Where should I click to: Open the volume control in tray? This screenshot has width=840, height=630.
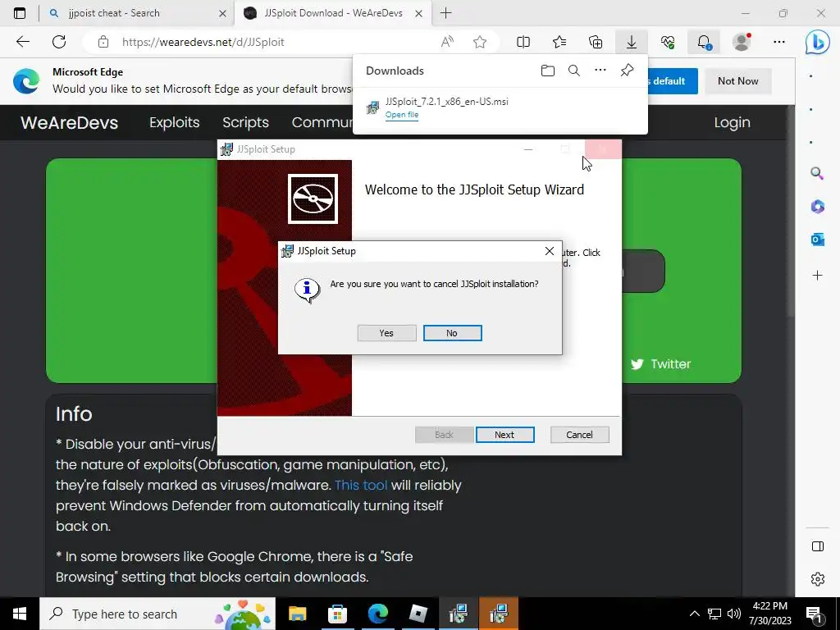(x=734, y=614)
